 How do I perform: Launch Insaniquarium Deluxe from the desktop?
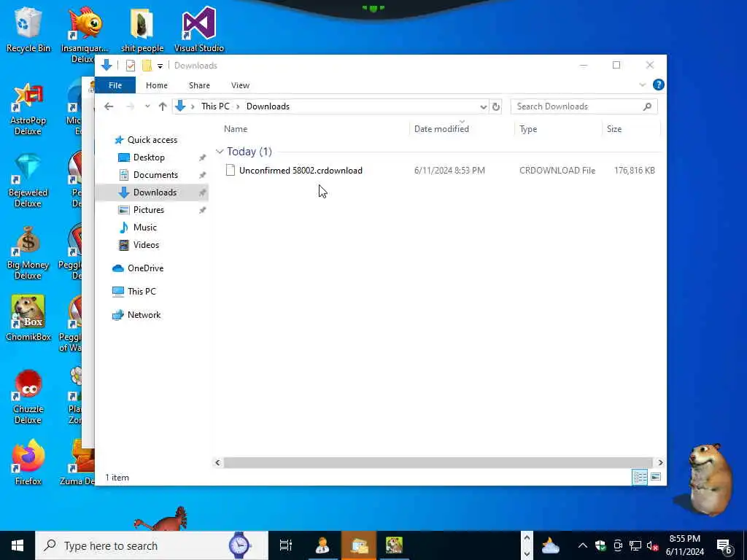click(85, 34)
